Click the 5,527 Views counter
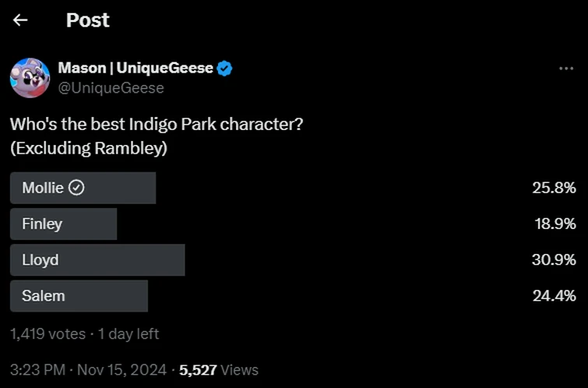This screenshot has width=588, height=388. coord(219,370)
